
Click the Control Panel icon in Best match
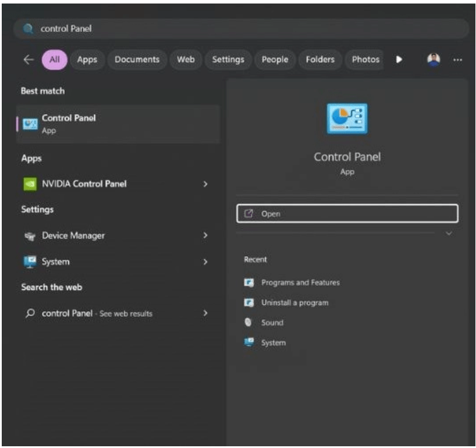coord(30,124)
